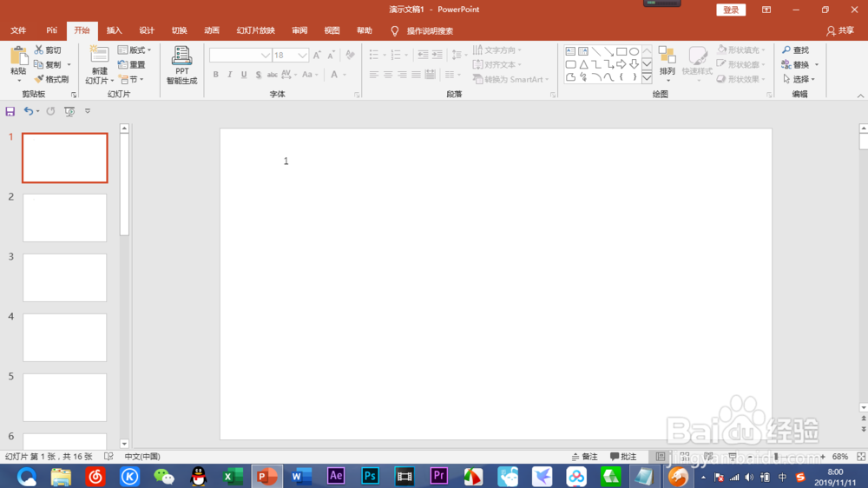The width and height of the screenshot is (868, 488).
Task: Click the Share (共享) button
Action: 839,30
